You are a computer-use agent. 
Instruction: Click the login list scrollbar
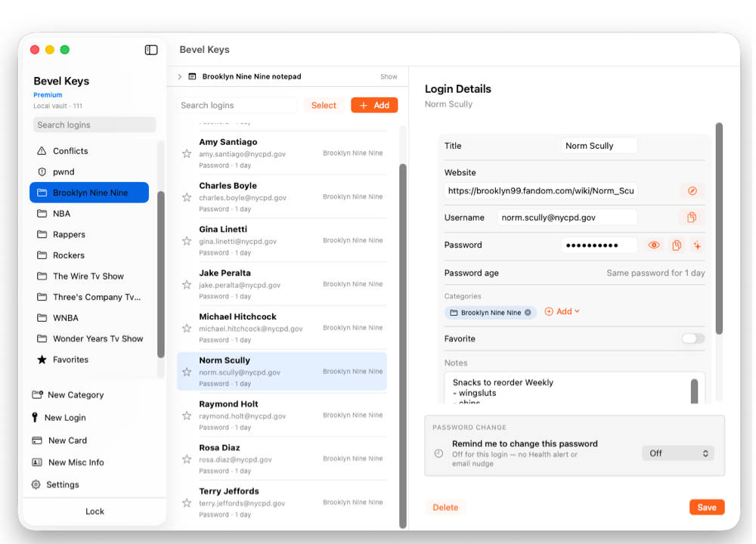pos(403,347)
